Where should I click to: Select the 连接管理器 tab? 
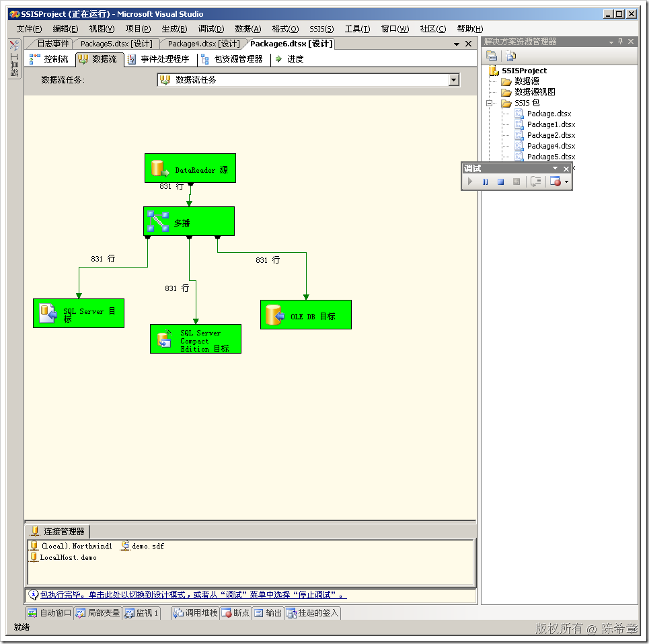[58, 532]
